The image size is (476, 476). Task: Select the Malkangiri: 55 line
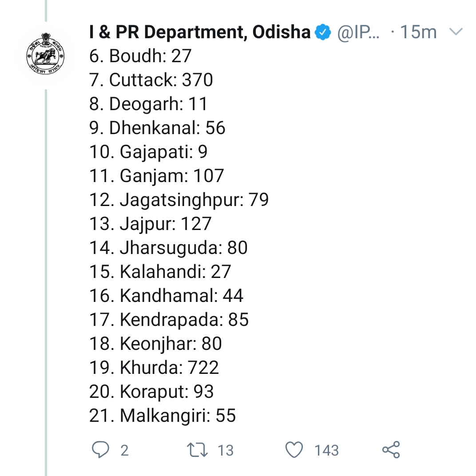pos(163,416)
